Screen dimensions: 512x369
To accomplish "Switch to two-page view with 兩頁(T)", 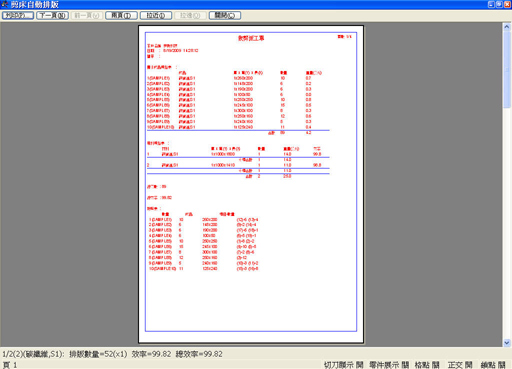I will tap(121, 16).
